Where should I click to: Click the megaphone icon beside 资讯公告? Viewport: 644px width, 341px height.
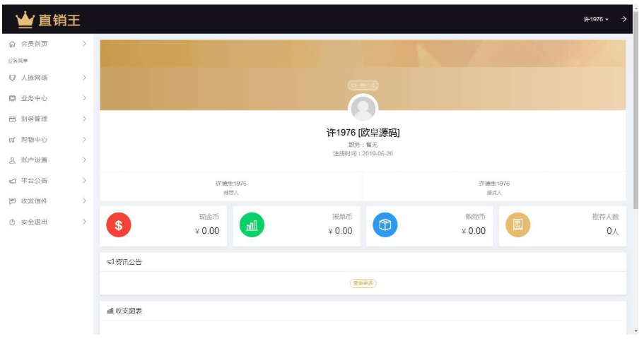[110, 262]
